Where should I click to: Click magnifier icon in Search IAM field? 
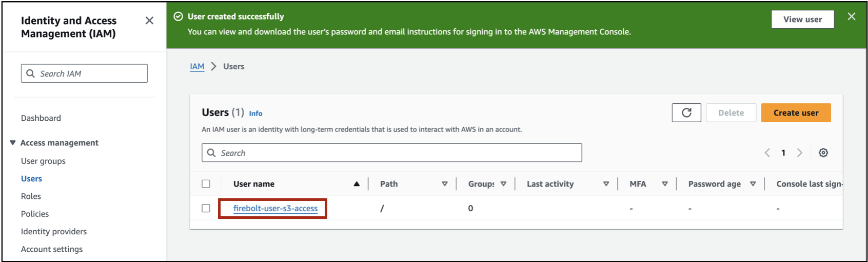pyautogui.click(x=31, y=73)
